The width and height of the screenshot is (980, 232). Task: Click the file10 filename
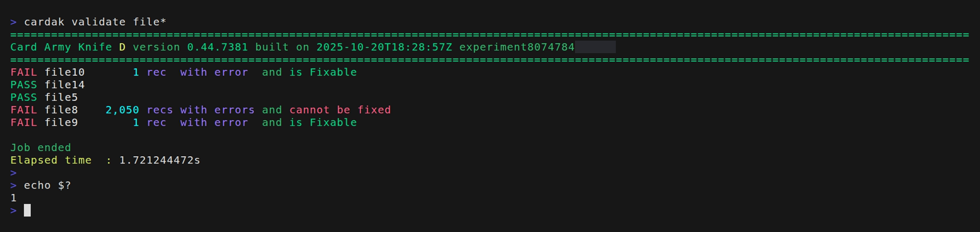(64, 72)
